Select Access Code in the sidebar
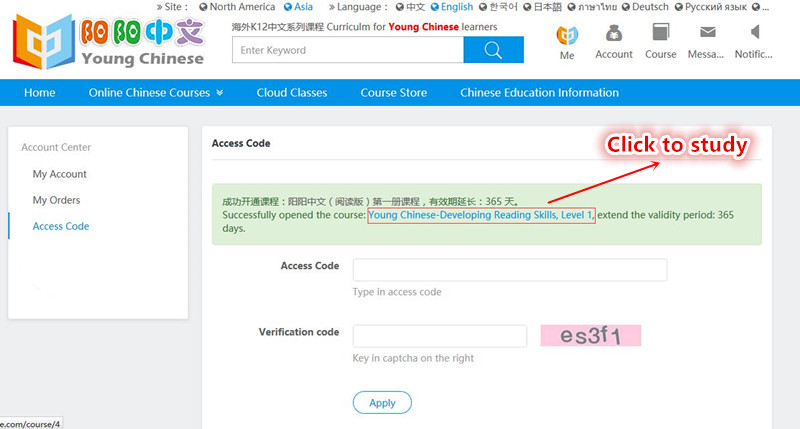 click(x=61, y=226)
